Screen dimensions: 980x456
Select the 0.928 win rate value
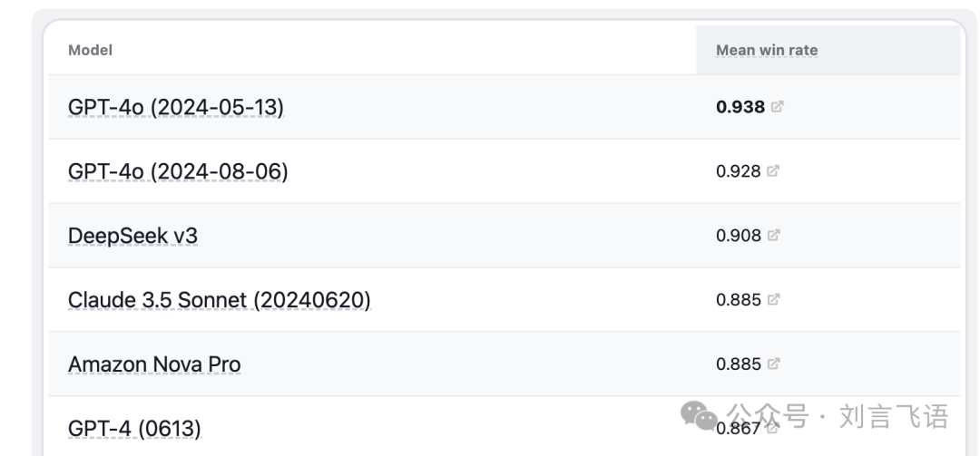[x=739, y=171]
